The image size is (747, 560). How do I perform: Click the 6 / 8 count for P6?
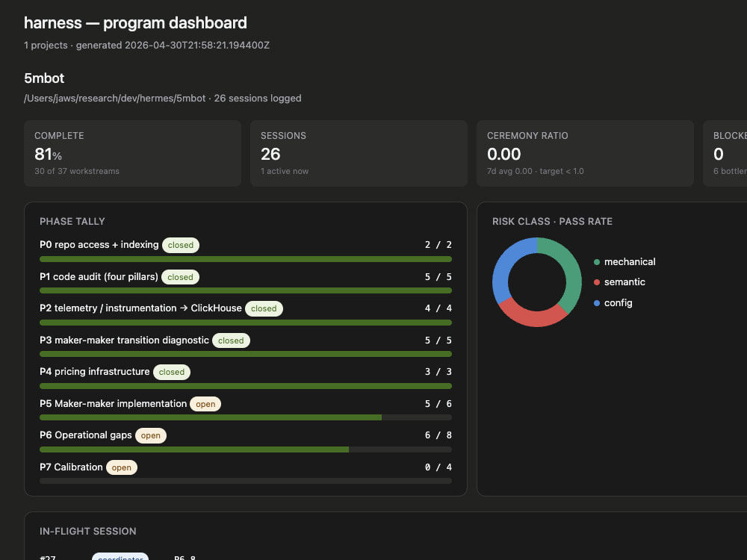coord(438,435)
